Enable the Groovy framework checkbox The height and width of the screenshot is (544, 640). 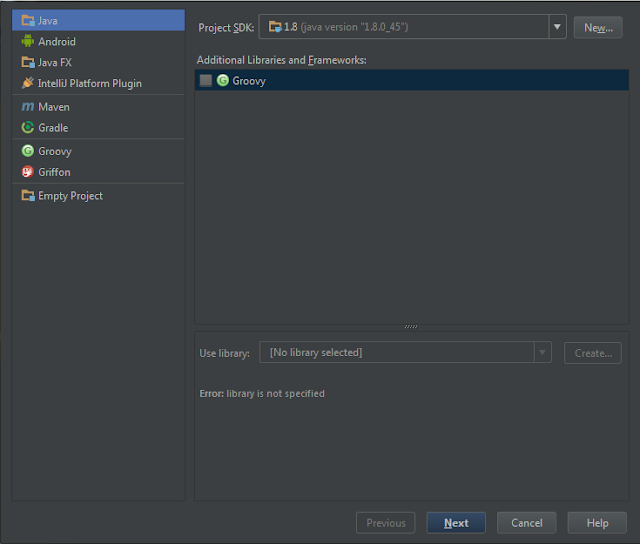pyautogui.click(x=206, y=80)
